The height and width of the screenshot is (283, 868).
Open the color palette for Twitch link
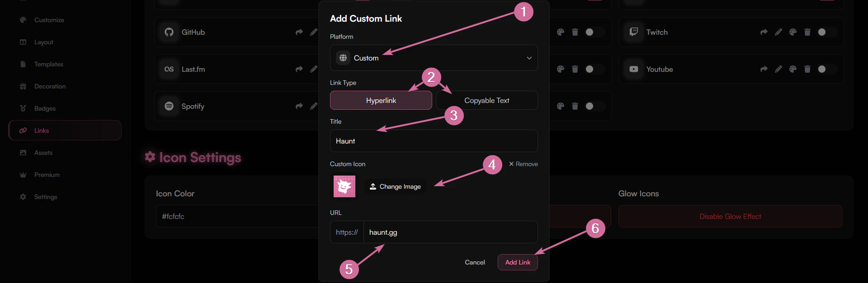tap(793, 32)
